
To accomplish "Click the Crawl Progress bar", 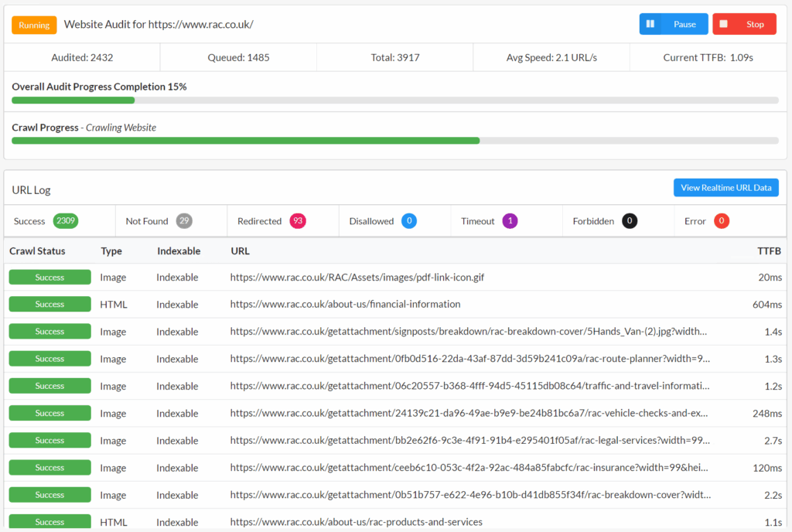I will 394,141.
